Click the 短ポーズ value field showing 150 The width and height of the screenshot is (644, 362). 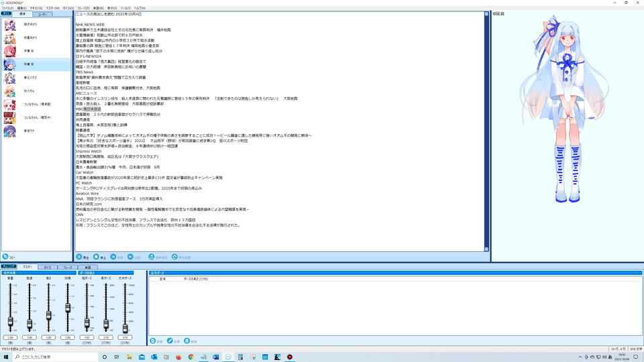pos(87,337)
